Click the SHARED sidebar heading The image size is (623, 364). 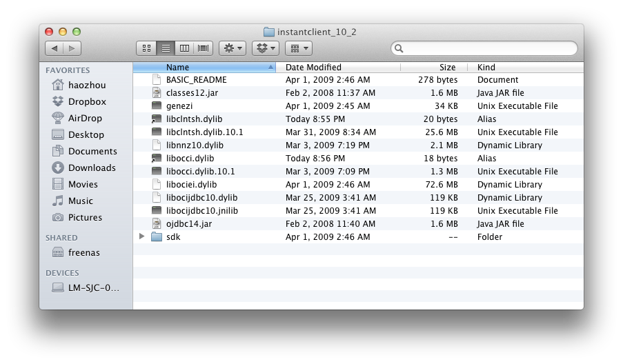[61, 238]
